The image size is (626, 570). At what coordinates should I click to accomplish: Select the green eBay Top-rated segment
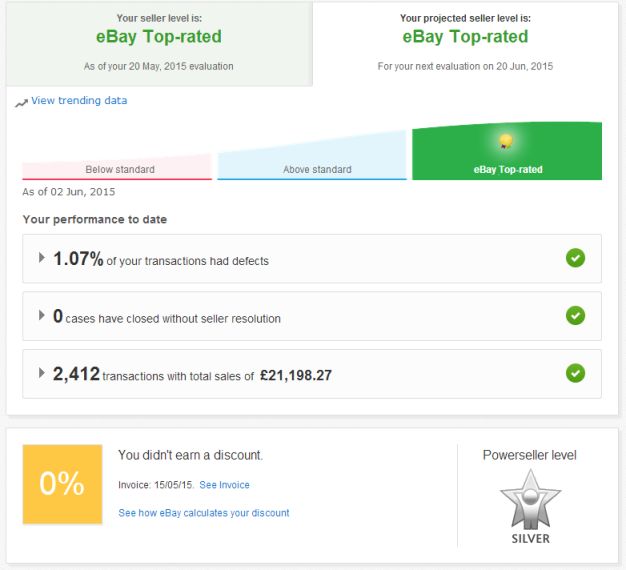pos(507,151)
